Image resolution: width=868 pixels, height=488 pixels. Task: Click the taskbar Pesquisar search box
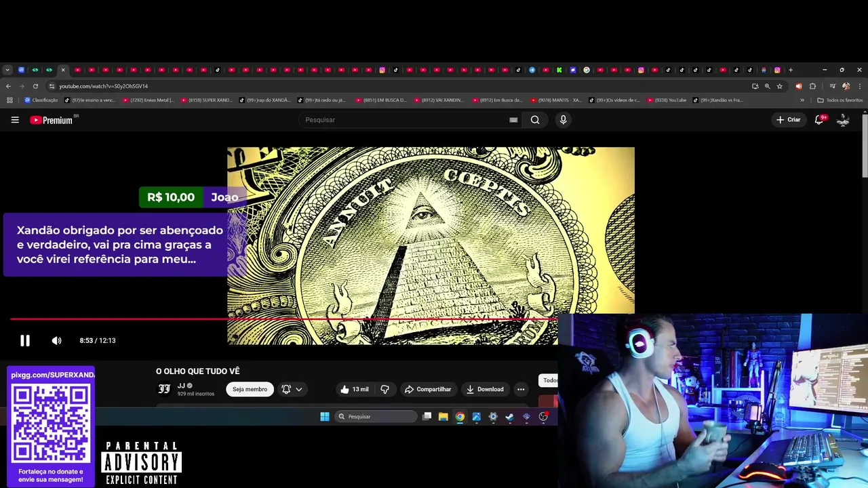click(x=376, y=417)
